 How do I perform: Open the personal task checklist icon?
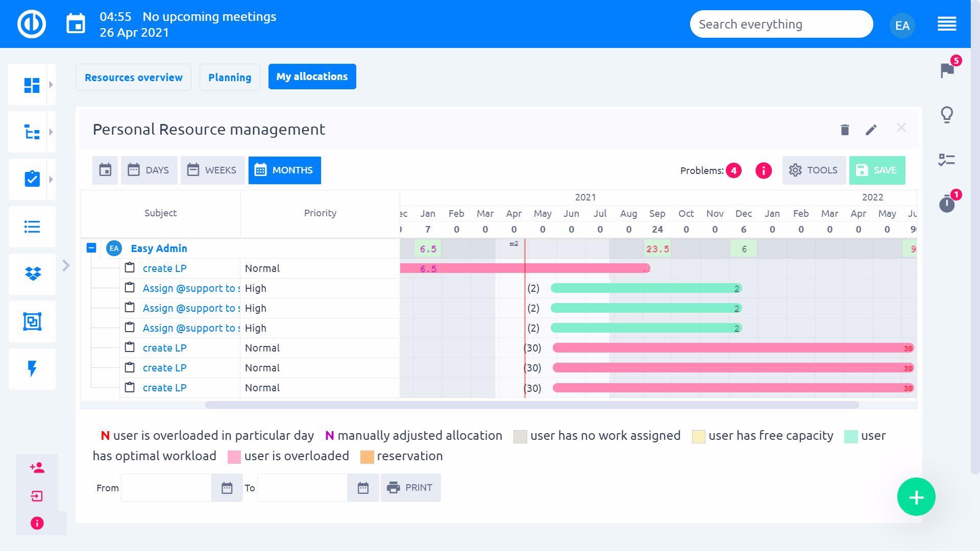pos(947,160)
